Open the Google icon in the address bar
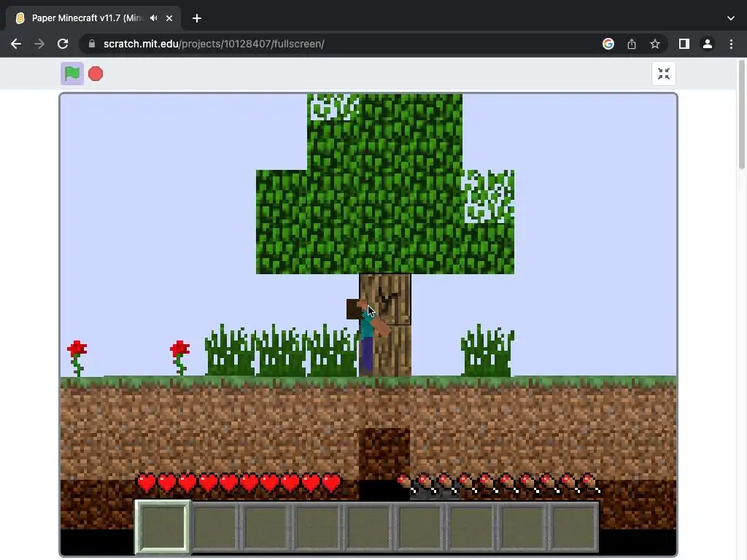Image resolution: width=747 pixels, height=560 pixels. (x=608, y=44)
